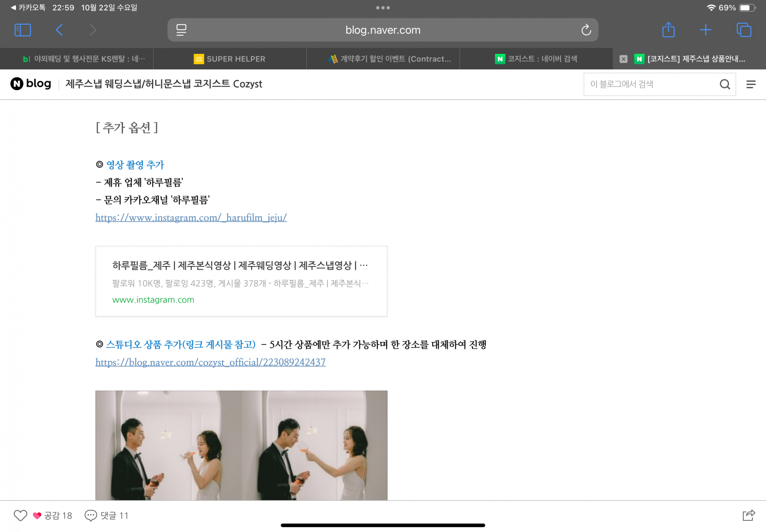
Task: Open the cozyst_official blog post link
Action: [210, 363]
